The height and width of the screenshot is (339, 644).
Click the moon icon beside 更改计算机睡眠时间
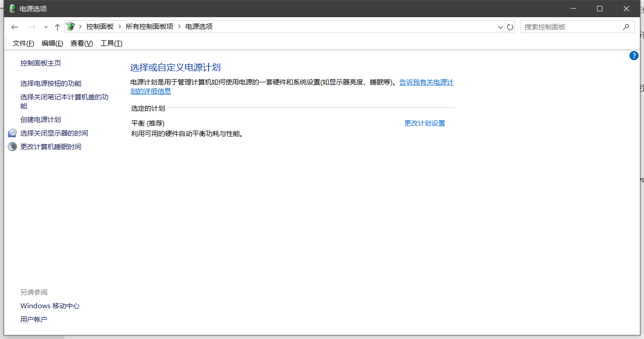tap(12, 146)
